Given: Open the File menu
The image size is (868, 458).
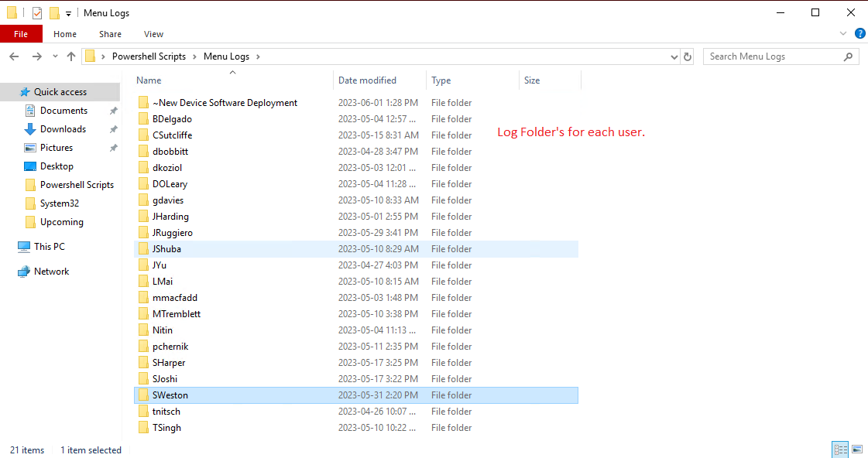Looking at the screenshot, I should click(21, 33).
